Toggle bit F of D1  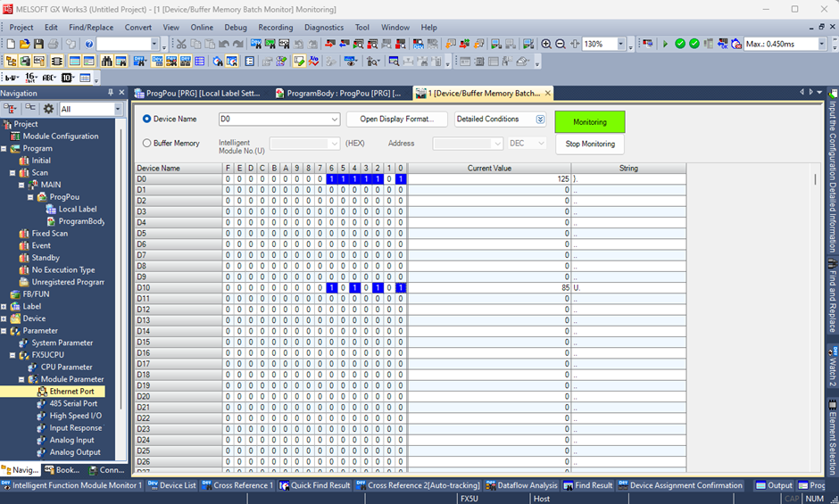pyautogui.click(x=228, y=190)
